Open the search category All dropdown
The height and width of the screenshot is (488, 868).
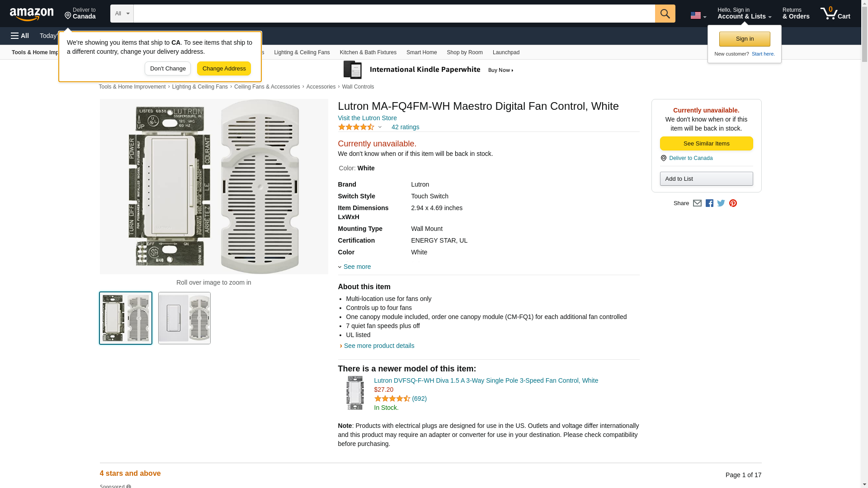(122, 14)
